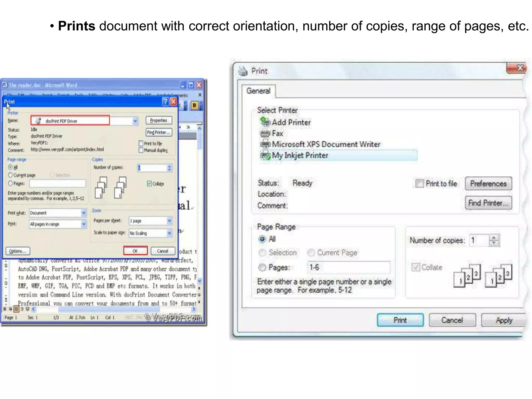Select the All radio button under Page Range on the right
Screen dimensions: 532x399
[x=262, y=239]
